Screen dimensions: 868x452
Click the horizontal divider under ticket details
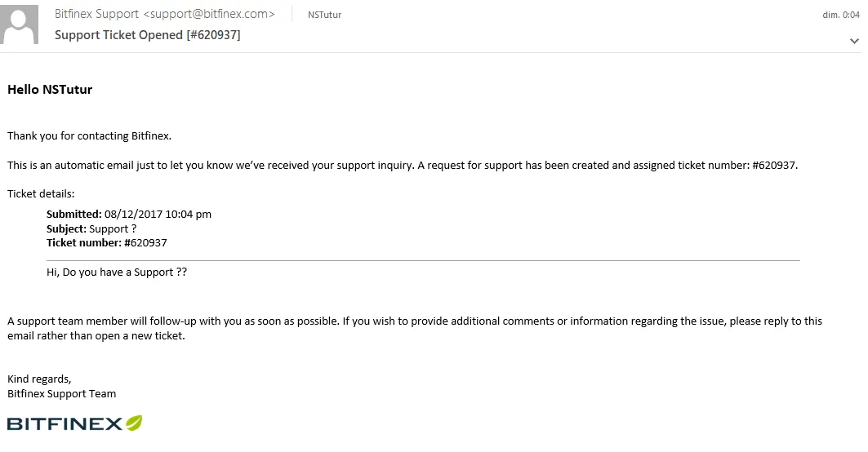(423, 260)
